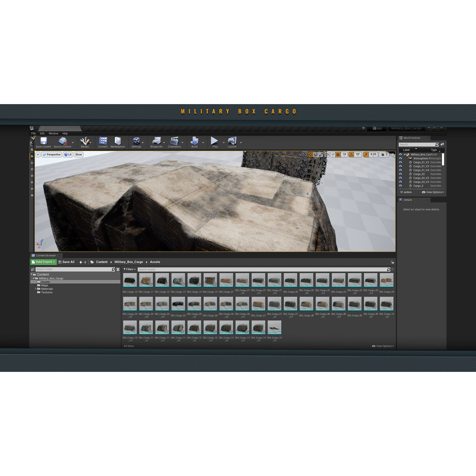Viewport: 476px width, 476px height.
Task: Click the search magnifier in Search Paths
Action: [x=113, y=269]
